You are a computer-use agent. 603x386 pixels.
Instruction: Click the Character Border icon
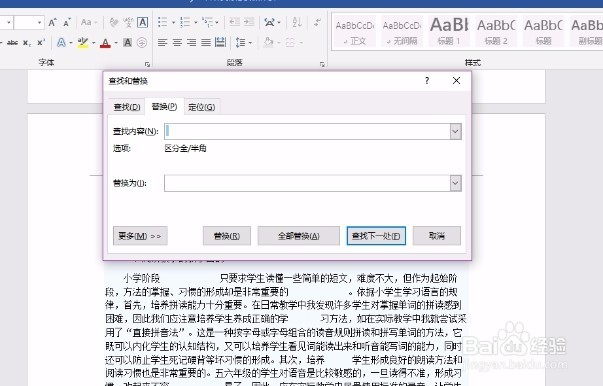tap(142, 22)
